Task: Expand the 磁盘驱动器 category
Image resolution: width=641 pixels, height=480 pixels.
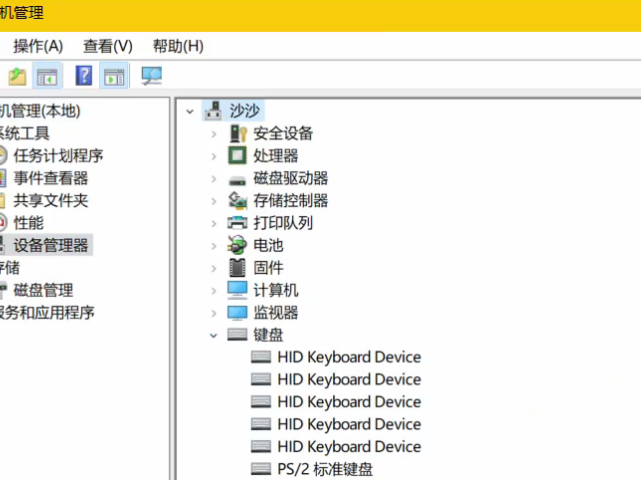Action: (x=213, y=178)
